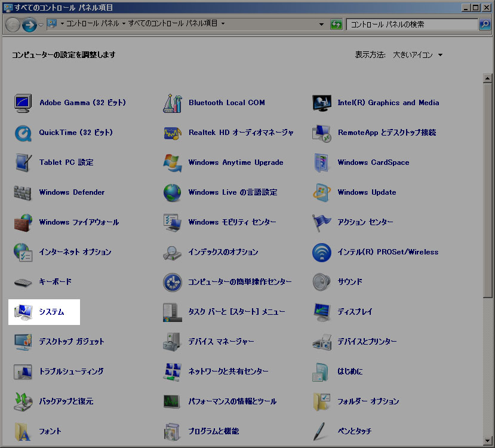This screenshot has height=448, width=495.
Task: Open the インターネット オプション icon
Action: pyautogui.click(x=23, y=252)
